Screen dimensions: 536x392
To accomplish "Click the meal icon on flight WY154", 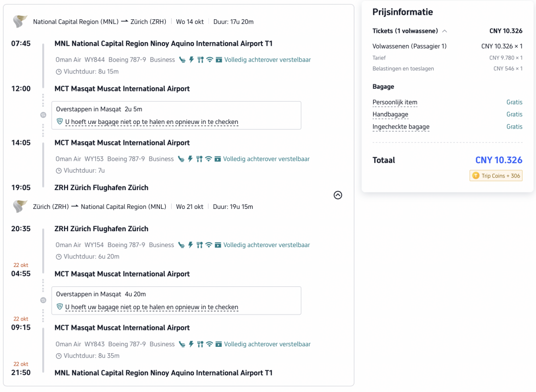I will 200,245.
